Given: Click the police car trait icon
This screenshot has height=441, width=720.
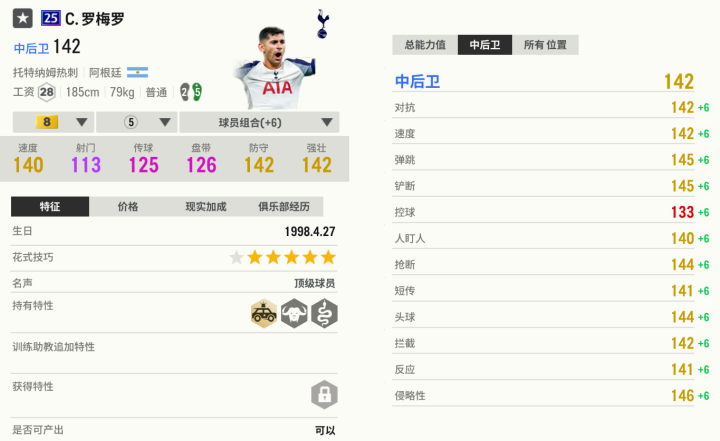Looking at the screenshot, I should (x=265, y=315).
